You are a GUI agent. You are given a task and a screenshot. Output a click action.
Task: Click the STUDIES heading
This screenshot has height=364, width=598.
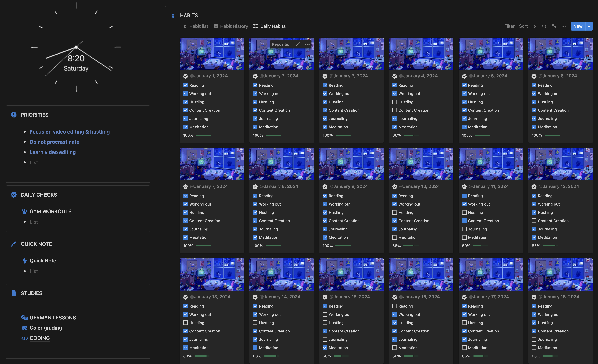pos(31,293)
